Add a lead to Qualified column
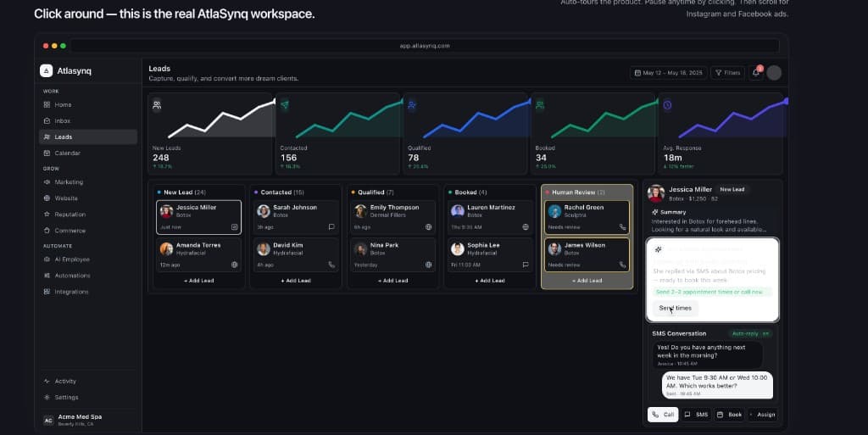The height and width of the screenshot is (435, 868). click(392, 281)
